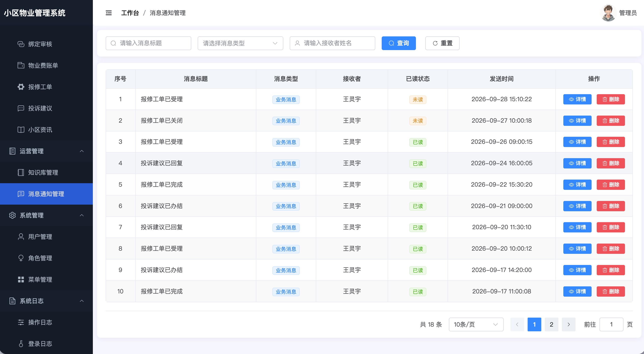Click the 查询 search button
The width and height of the screenshot is (644, 354).
click(x=399, y=43)
